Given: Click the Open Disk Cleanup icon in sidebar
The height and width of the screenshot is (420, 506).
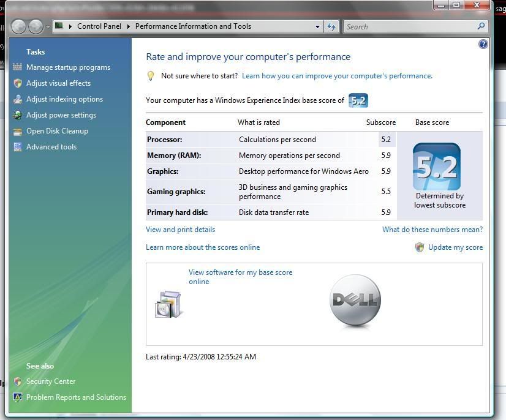Looking at the screenshot, I should coord(18,131).
